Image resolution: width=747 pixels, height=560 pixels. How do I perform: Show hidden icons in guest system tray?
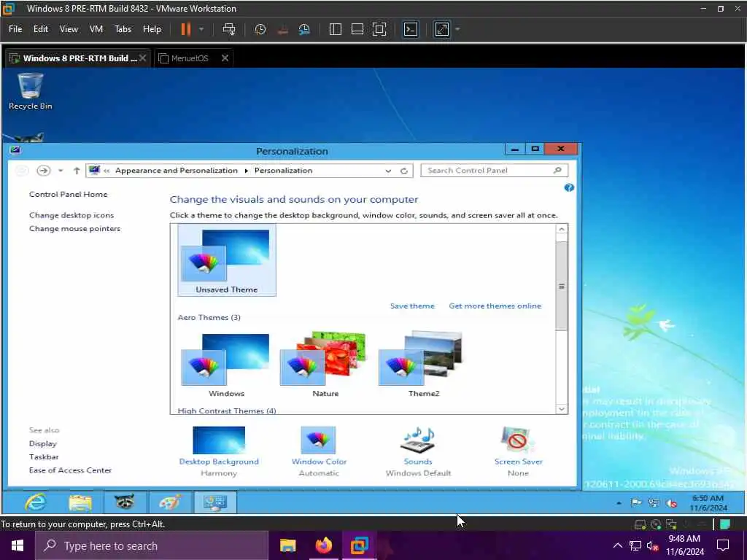pos(619,503)
